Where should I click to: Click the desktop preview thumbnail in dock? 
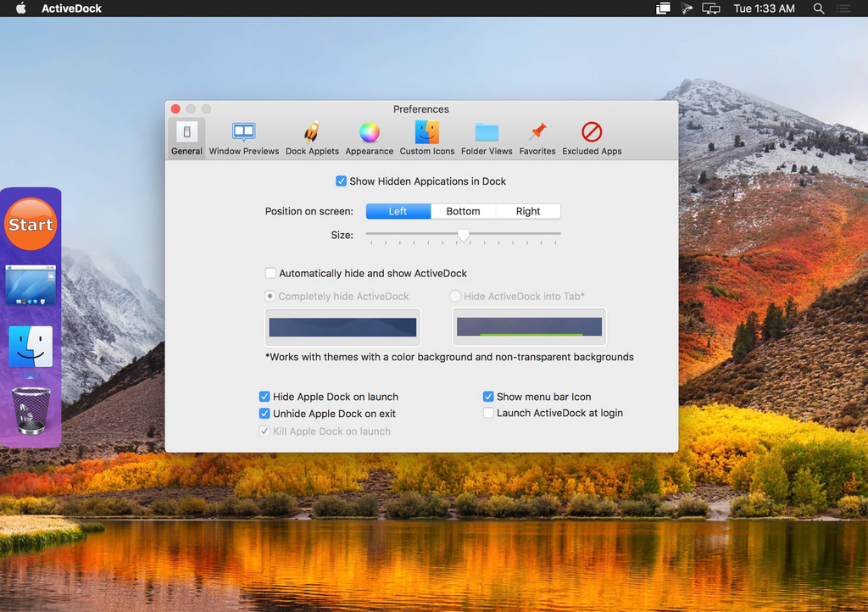tap(31, 285)
